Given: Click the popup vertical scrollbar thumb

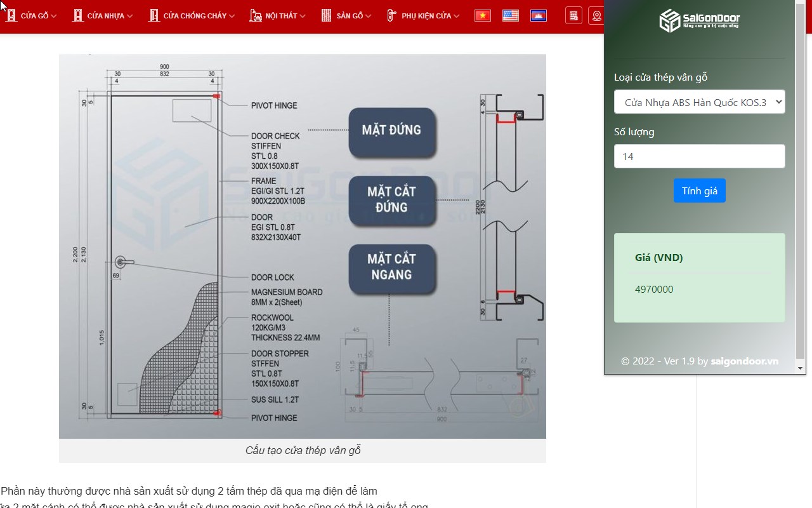Looking at the screenshot, I should pos(801,181).
